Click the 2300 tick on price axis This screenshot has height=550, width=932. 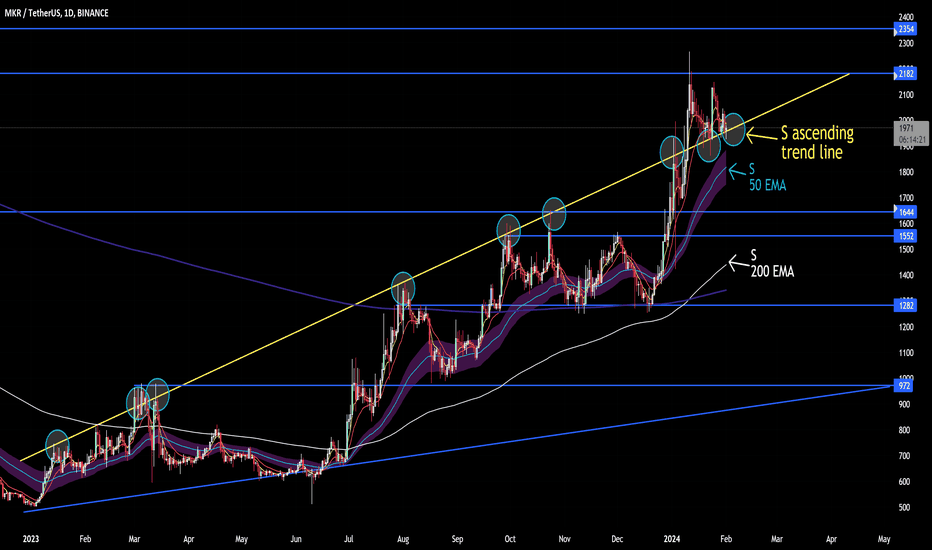pyautogui.click(x=906, y=43)
